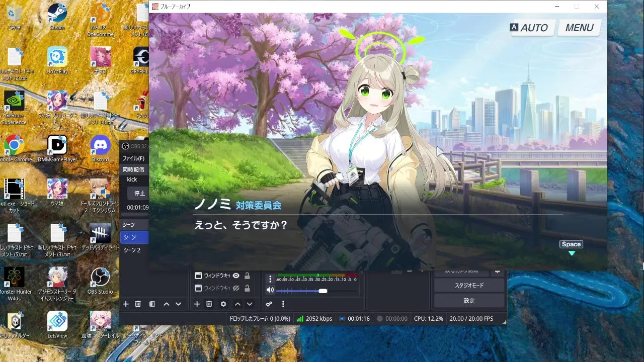
Task: Open the デッドバイデイライト shortcut
Action: click(100, 236)
